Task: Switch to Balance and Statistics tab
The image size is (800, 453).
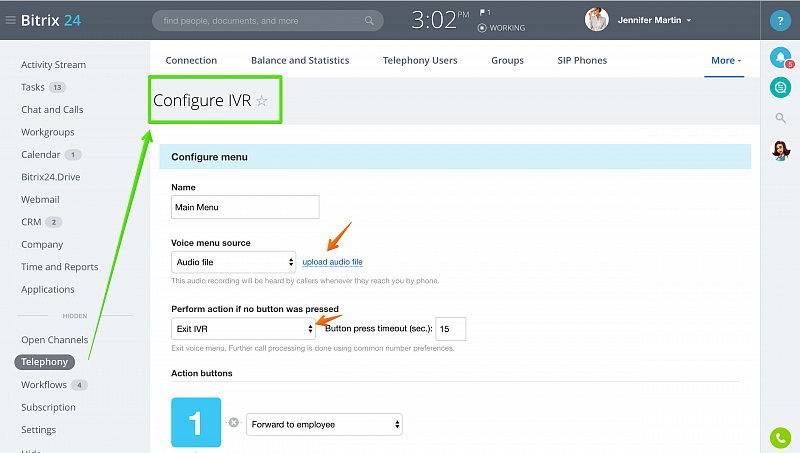Action: pos(300,60)
